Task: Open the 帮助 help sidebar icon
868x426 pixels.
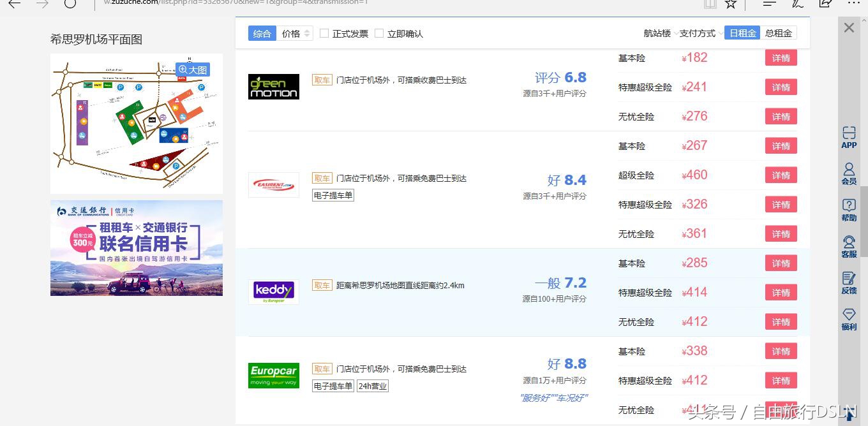Action: pyautogui.click(x=849, y=210)
